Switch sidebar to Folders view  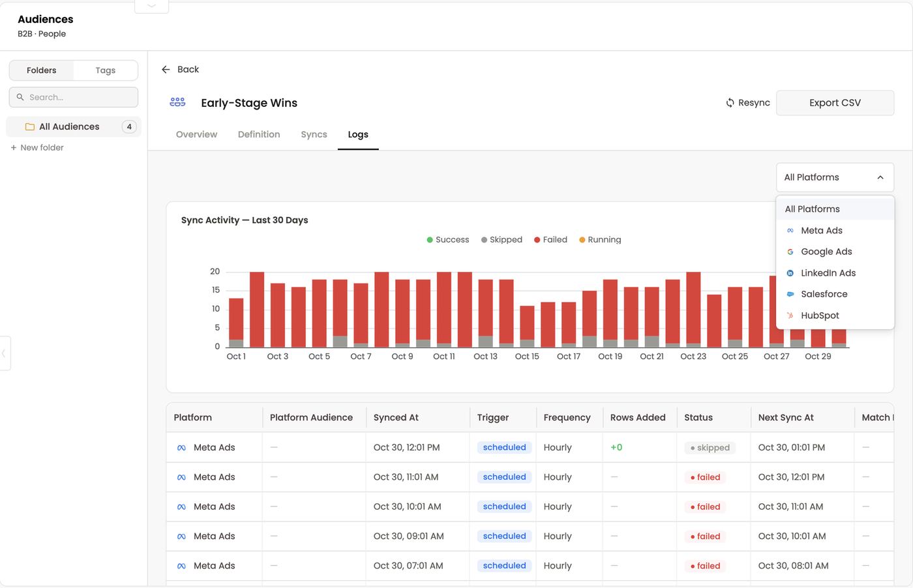[42, 70]
